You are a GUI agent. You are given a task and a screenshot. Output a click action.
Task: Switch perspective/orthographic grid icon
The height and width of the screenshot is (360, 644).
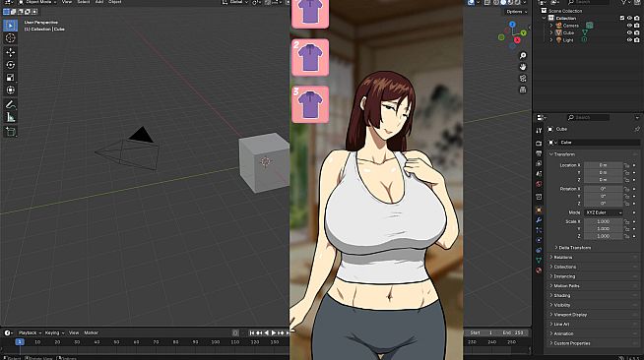(x=523, y=90)
